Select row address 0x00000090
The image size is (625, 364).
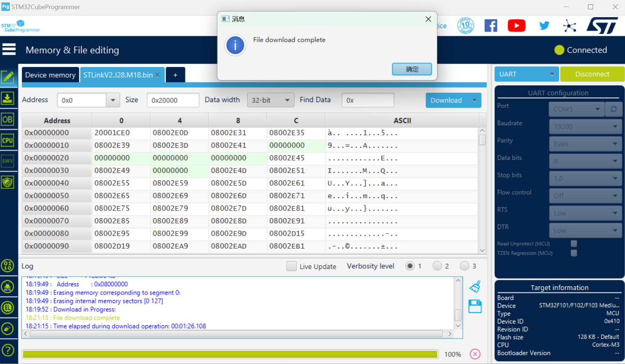point(57,246)
